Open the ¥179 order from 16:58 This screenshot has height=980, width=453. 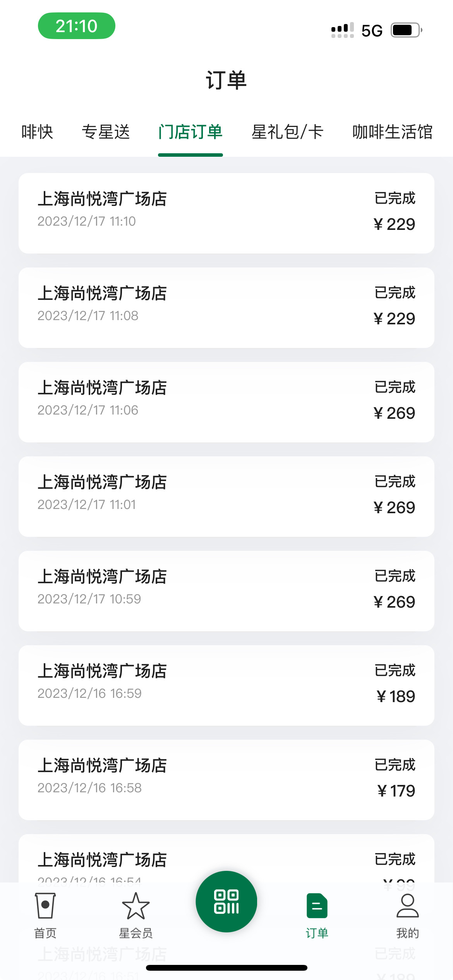[x=226, y=780]
